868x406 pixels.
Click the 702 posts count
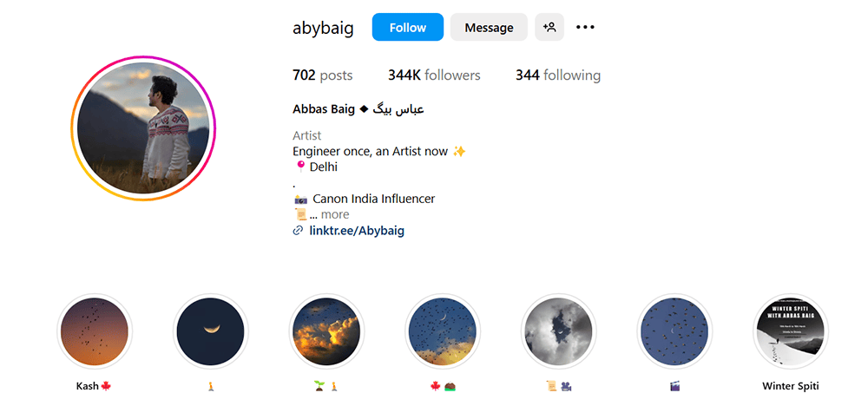(322, 75)
